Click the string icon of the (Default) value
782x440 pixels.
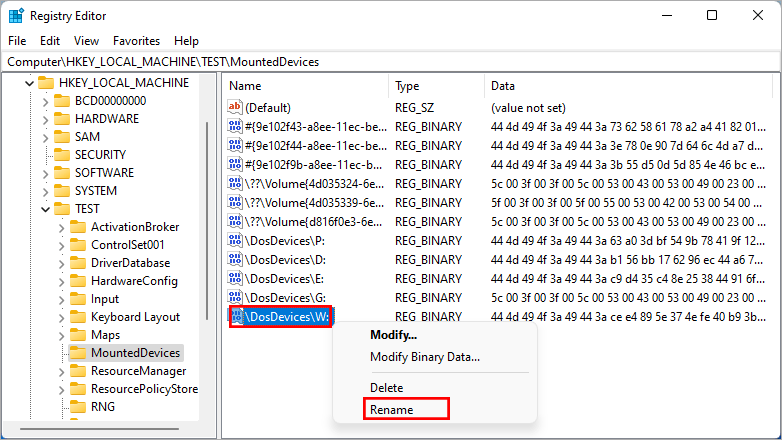(235, 107)
